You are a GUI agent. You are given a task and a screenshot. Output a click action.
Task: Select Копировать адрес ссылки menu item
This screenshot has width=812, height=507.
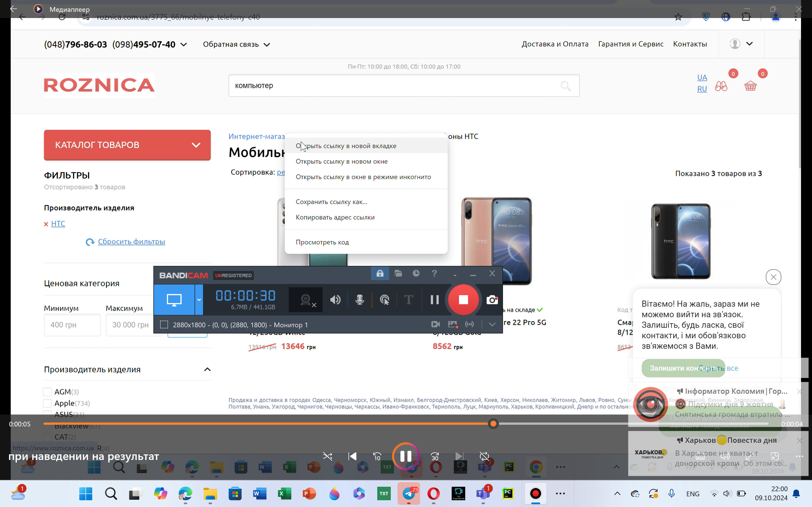[335, 217]
